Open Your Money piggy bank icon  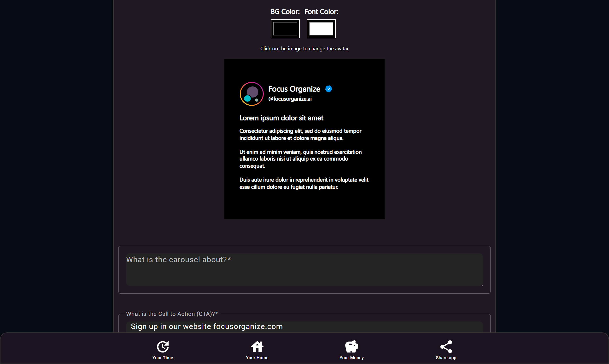point(352,347)
